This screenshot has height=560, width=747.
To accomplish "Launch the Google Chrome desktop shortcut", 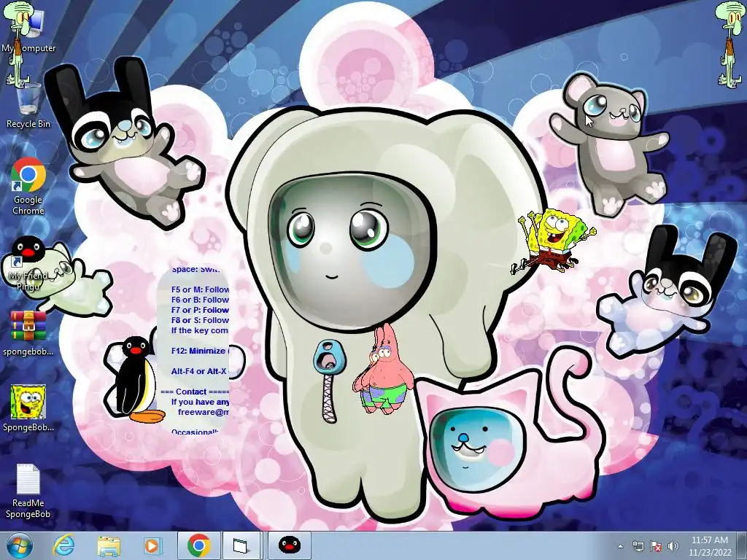I will [x=28, y=187].
